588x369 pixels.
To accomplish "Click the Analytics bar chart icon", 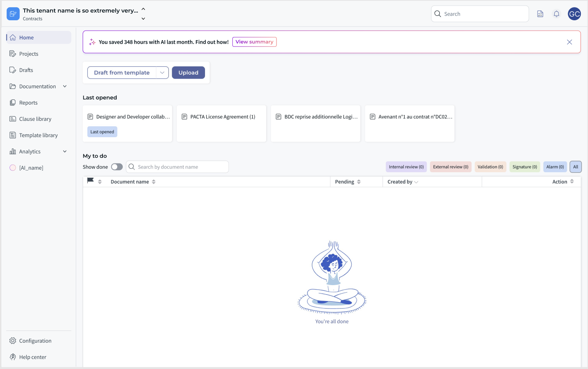I will tap(13, 151).
